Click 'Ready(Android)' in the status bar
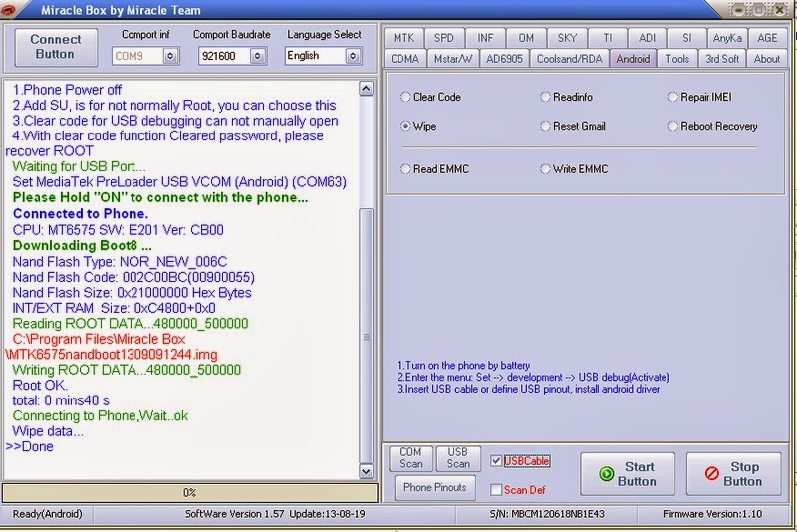The image size is (797, 532). (x=47, y=514)
